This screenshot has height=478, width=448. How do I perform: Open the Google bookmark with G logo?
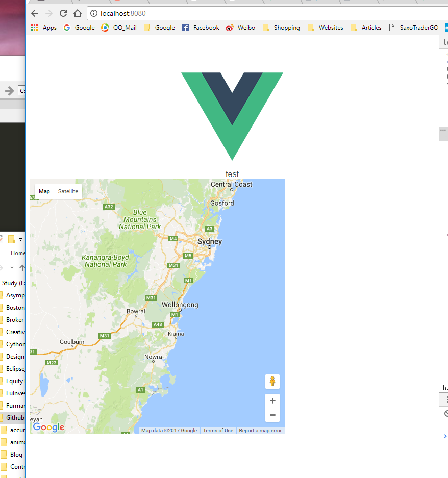79,28
